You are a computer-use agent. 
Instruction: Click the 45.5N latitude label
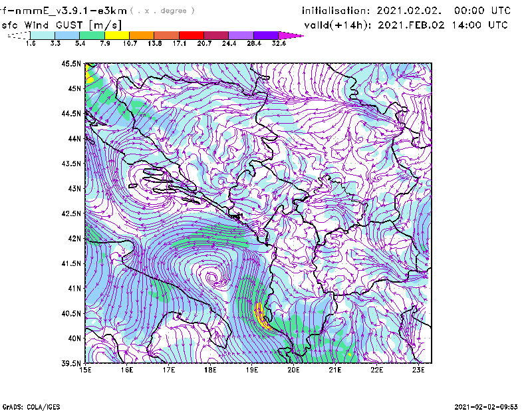71,64
